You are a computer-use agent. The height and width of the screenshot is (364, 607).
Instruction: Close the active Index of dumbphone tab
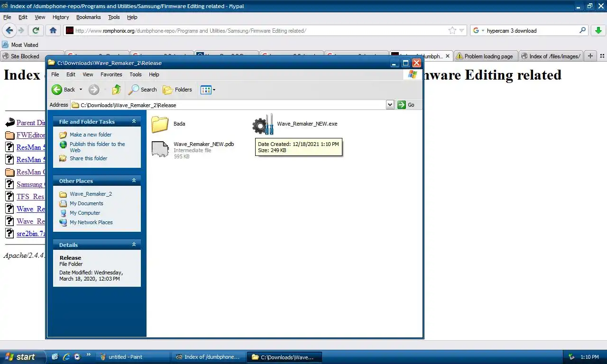[x=448, y=56]
